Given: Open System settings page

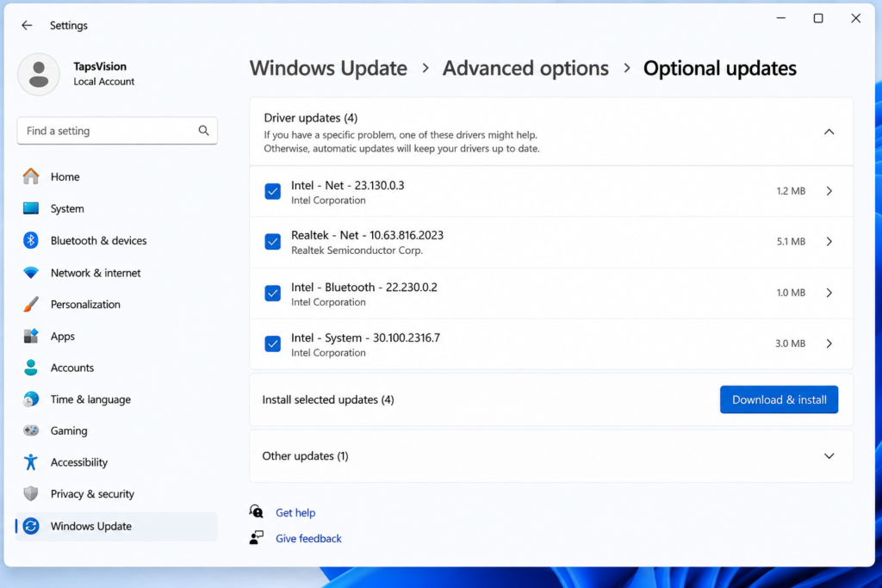Looking at the screenshot, I should (117, 208).
